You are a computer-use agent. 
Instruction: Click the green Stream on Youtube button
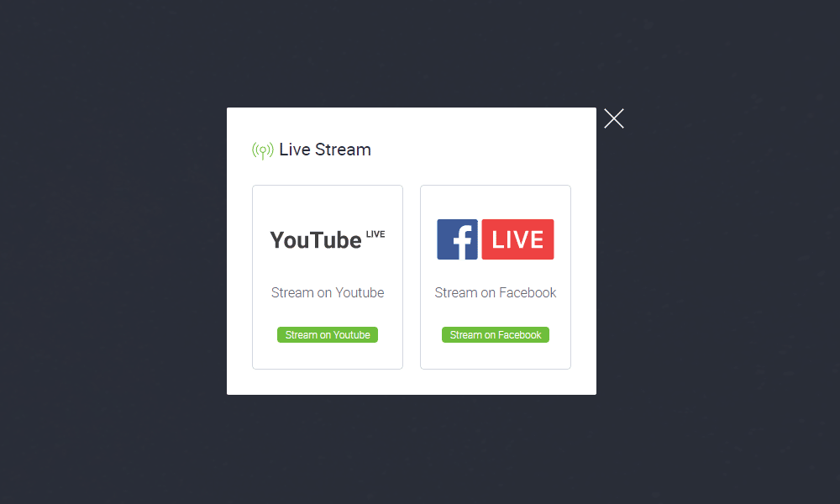(x=328, y=335)
